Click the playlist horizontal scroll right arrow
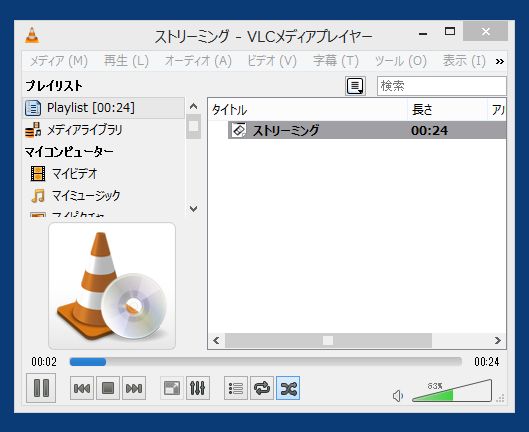The image size is (529, 432). coord(498,341)
